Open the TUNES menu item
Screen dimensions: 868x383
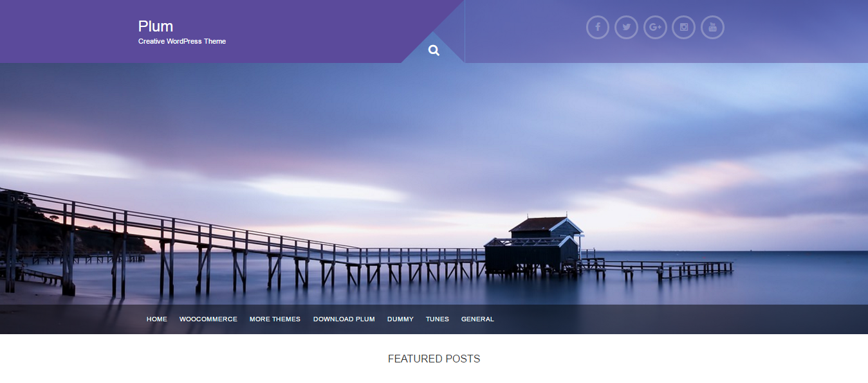[x=438, y=319]
